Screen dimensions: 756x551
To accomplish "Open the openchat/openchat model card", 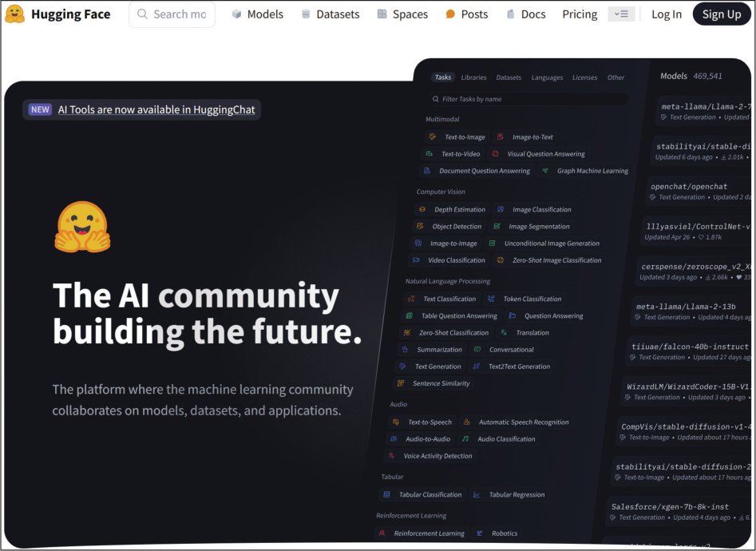I will click(700, 191).
